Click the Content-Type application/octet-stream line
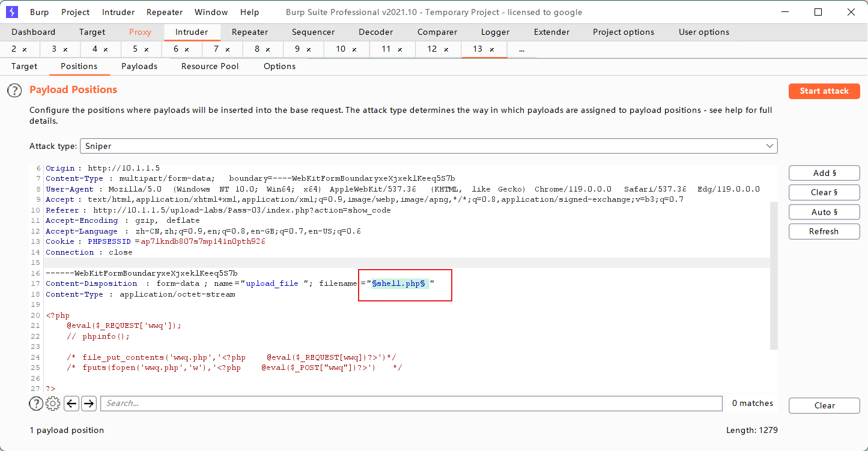The width and height of the screenshot is (868, 451). (141, 294)
